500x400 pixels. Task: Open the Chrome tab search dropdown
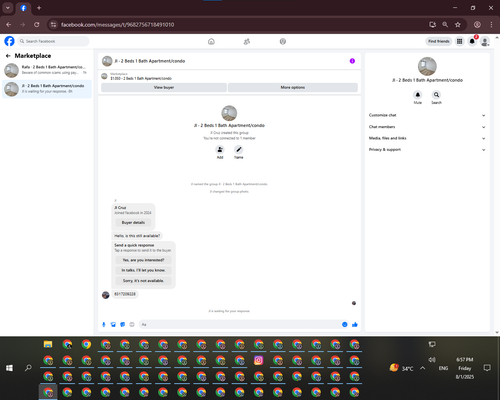(8, 8)
